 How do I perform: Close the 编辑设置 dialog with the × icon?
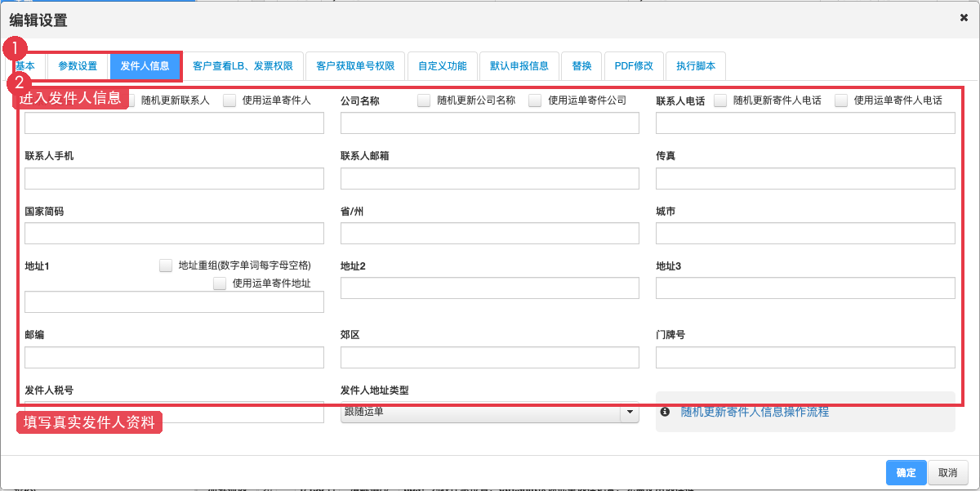click(964, 17)
